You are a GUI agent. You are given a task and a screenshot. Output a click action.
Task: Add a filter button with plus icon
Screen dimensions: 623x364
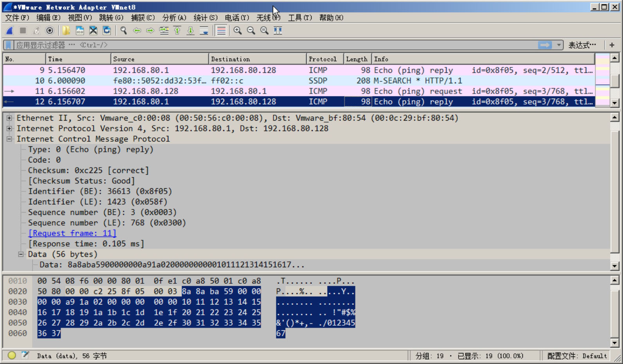point(612,45)
